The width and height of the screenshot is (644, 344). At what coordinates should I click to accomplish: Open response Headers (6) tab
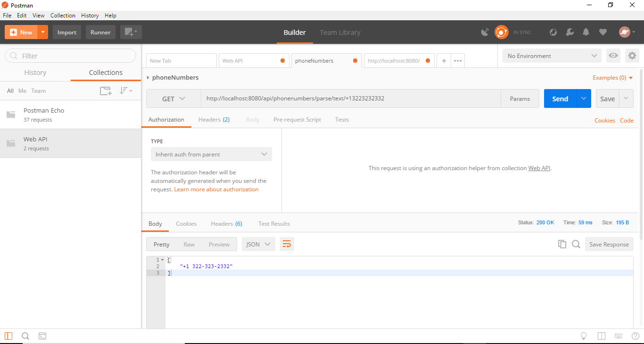tap(226, 224)
